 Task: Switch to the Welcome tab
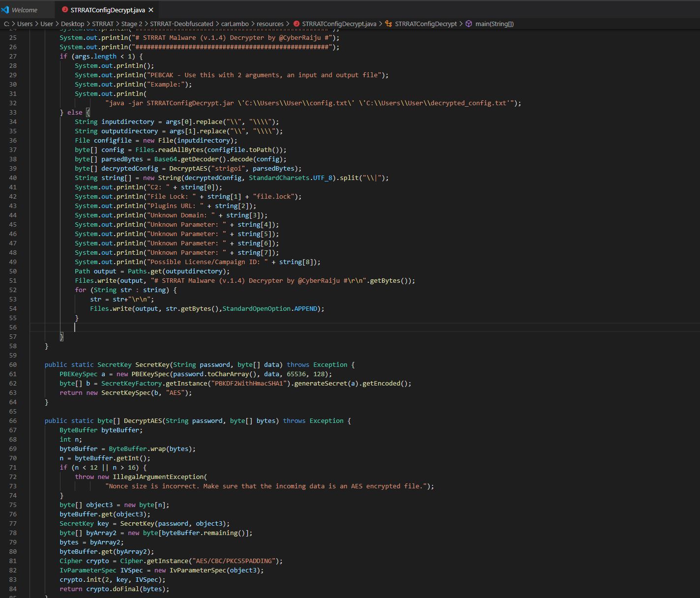(24, 10)
